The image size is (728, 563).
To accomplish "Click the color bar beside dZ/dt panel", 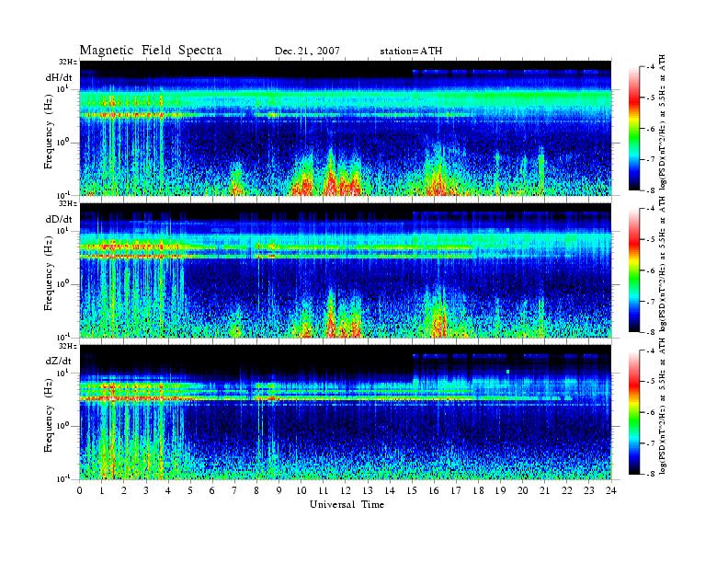I will pyautogui.click(x=633, y=412).
